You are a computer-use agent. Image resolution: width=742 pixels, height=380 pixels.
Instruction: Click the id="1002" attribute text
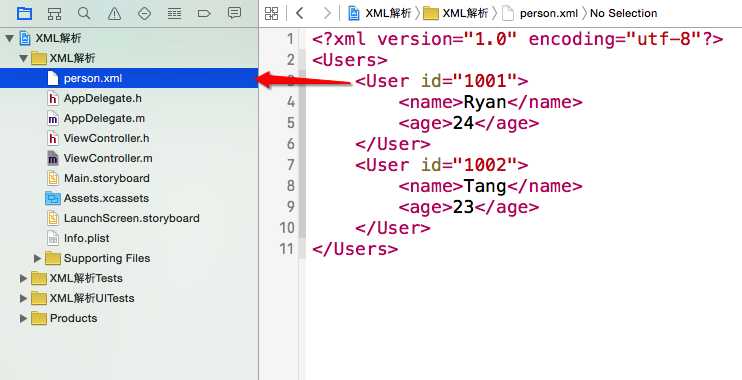pos(468,165)
